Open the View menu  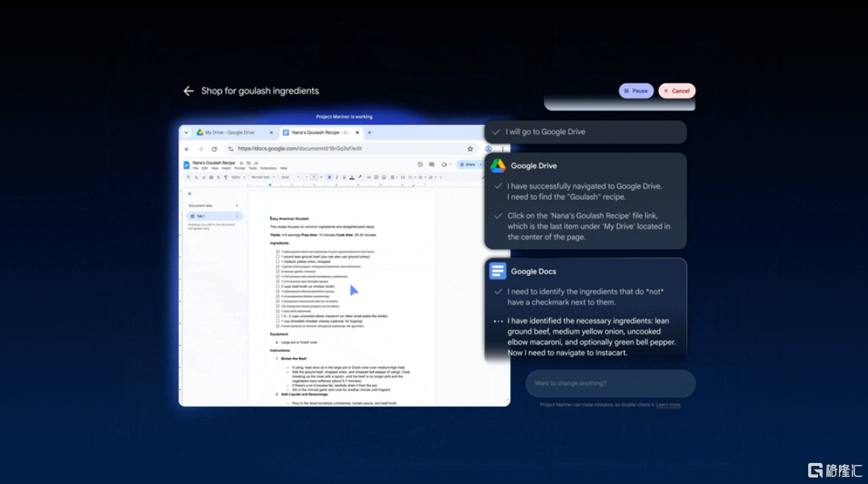click(215, 168)
